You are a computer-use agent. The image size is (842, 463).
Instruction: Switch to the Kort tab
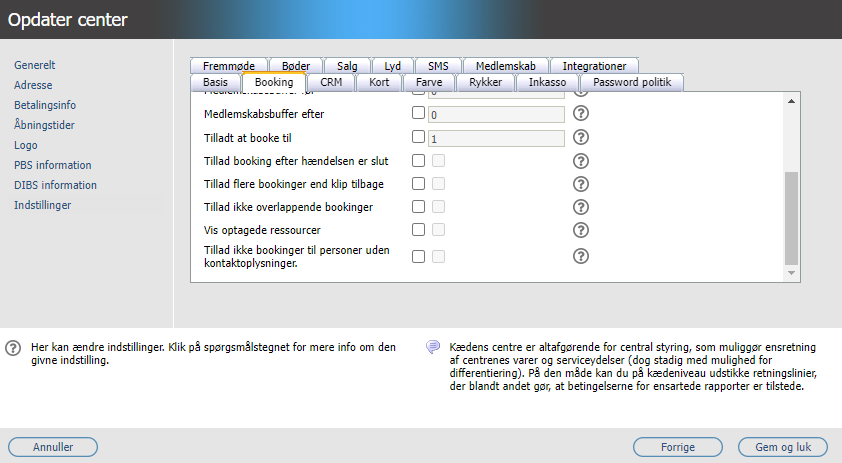[379, 82]
